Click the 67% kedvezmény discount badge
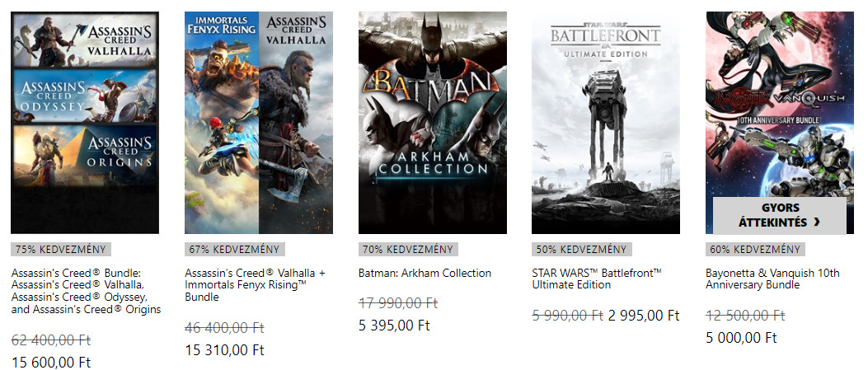 point(234,249)
